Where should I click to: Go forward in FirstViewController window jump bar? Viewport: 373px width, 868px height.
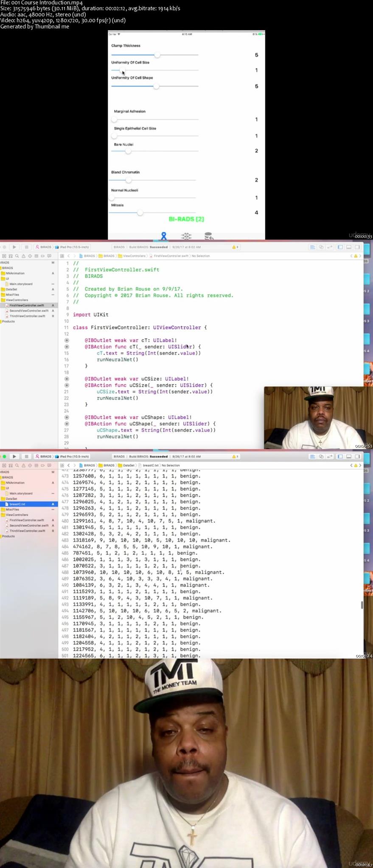[x=75, y=256]
